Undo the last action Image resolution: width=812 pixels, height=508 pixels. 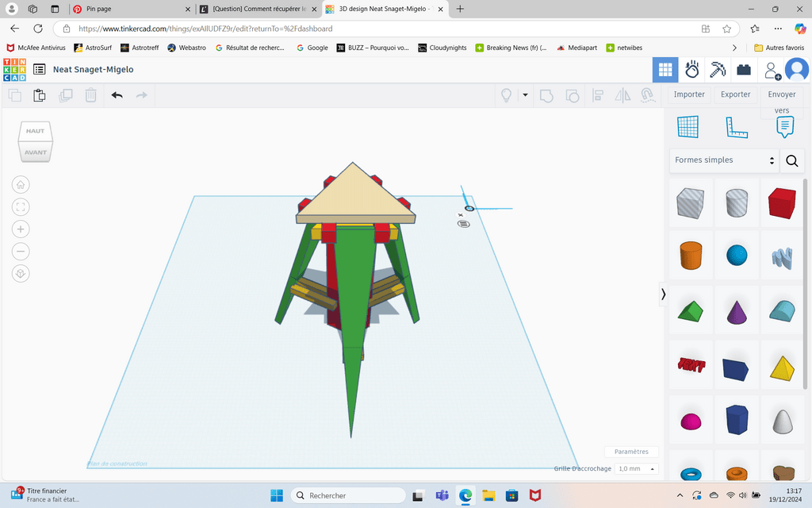[x=117, y=95]
